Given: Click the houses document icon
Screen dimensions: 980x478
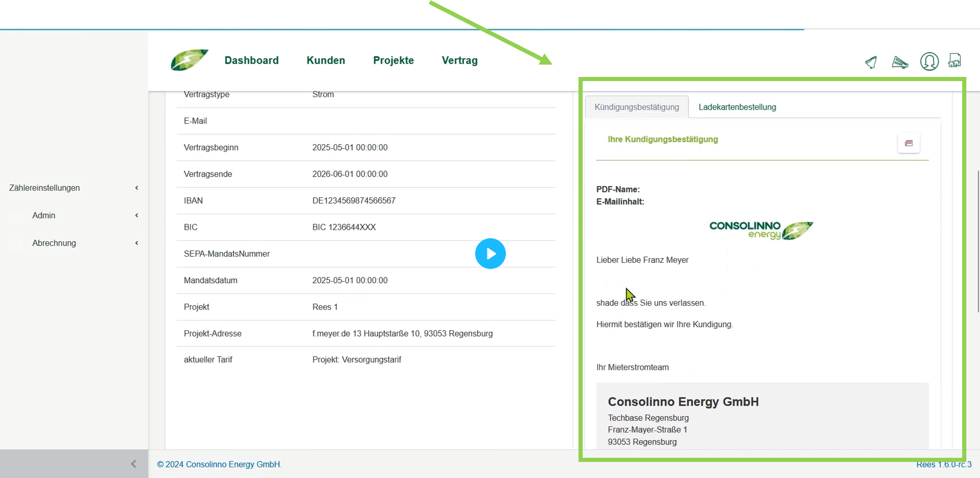Looking at the screenshot, I should point(954,61).
